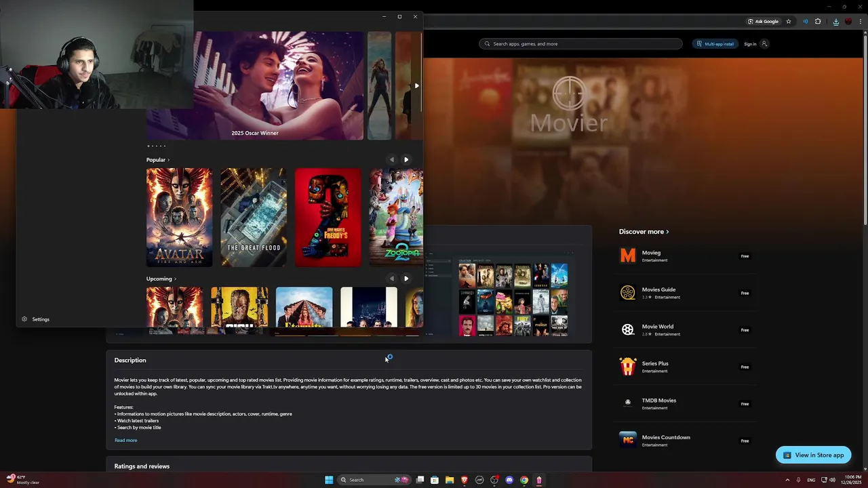Screen dimensions: 868x488
Task: Open the taskbar weather widget
Action: [x=22, y=480]
